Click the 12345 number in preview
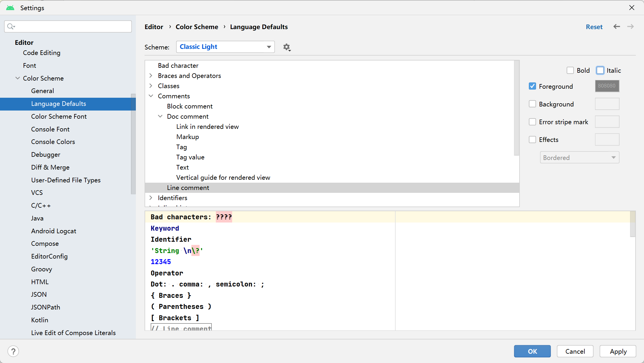644x363 pixels. 161,262
